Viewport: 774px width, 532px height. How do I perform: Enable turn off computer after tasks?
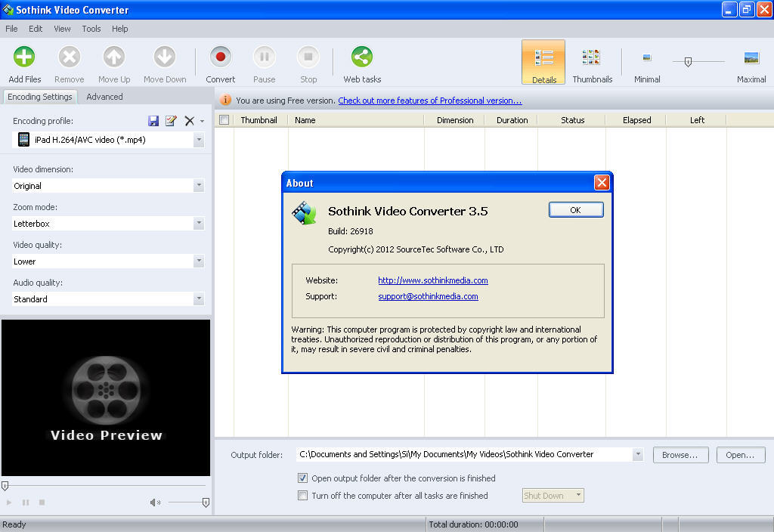click(303, 496)
